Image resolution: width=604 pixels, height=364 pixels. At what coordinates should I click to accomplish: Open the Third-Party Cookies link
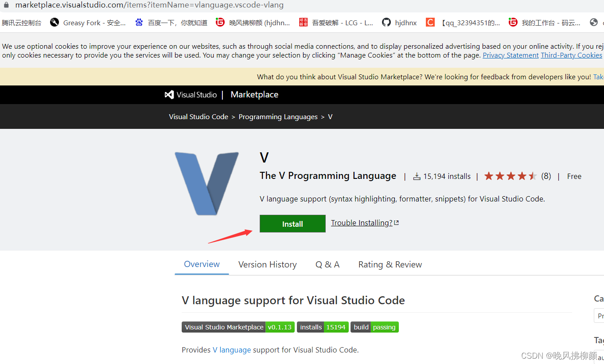(571, 55)
